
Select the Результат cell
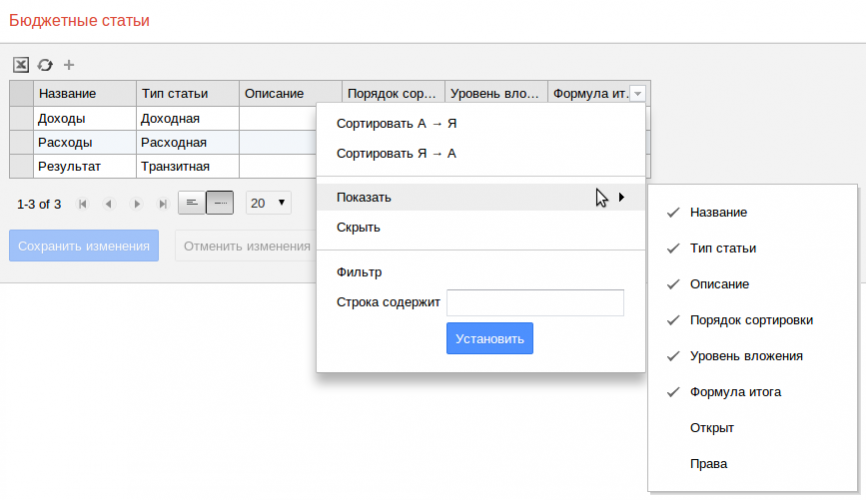point(85,166)
